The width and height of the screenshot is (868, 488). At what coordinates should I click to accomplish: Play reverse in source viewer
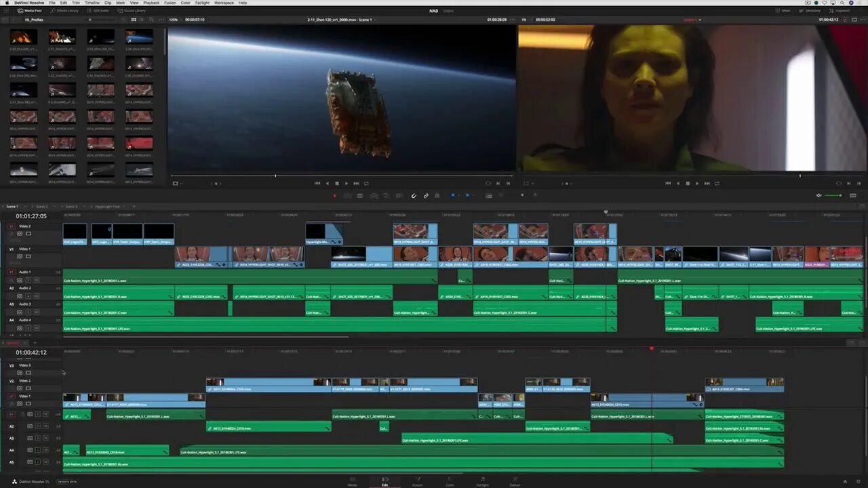pyautogui.click(x=327, y=183)
